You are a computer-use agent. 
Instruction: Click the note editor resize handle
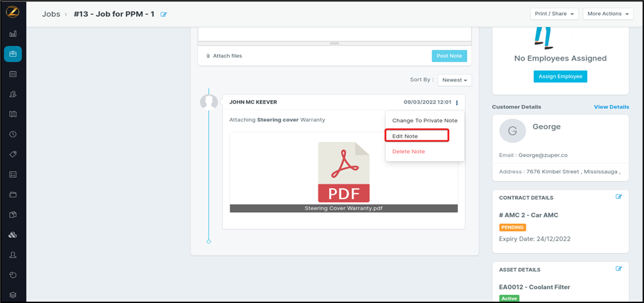click(x=334, y=43)
